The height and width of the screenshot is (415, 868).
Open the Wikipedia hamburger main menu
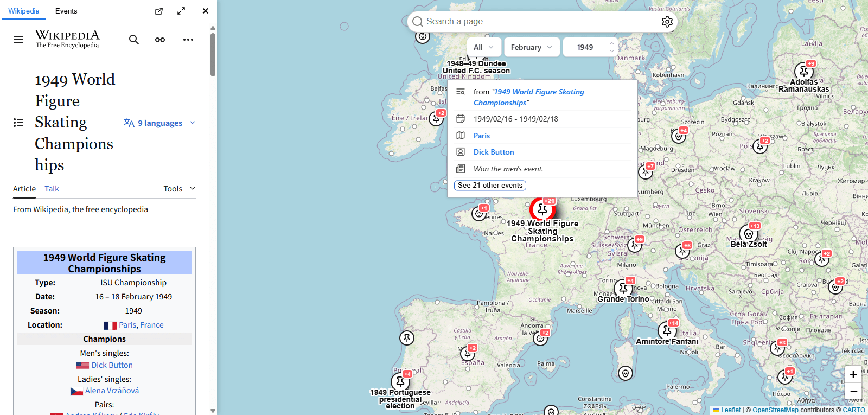coord(18,40)
